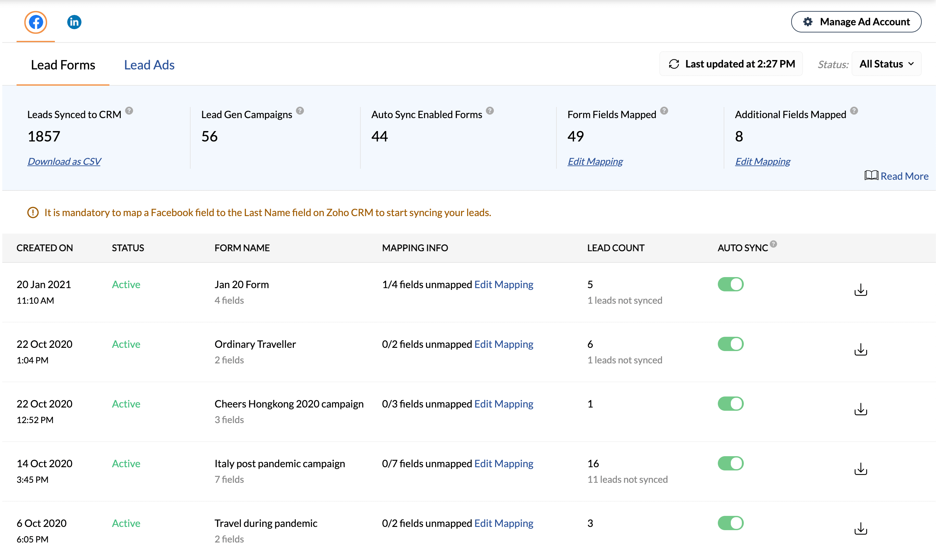Edit Mapping for Italy post pandemic campaign
This screenshot has width=936, height=560.
[x=504, y=463]
